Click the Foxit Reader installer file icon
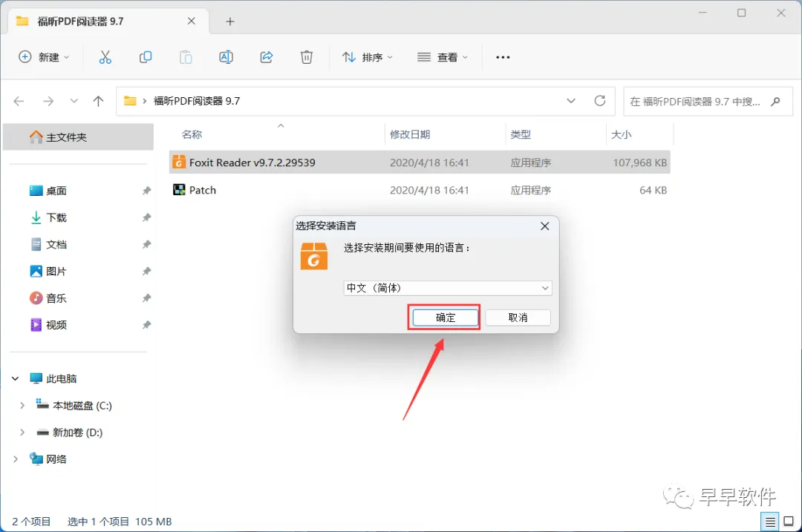This screenshot has width=802, height=532. [179, 162]
